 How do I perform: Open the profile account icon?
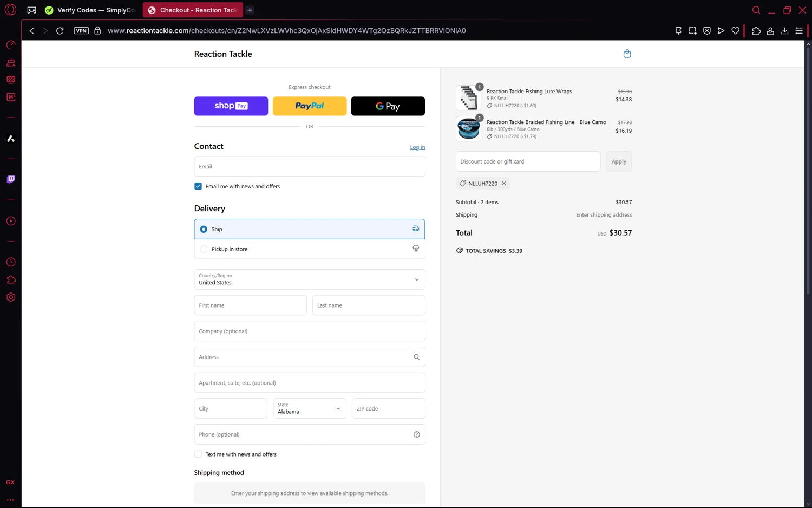pyautogui.click(x=770, y=31)
